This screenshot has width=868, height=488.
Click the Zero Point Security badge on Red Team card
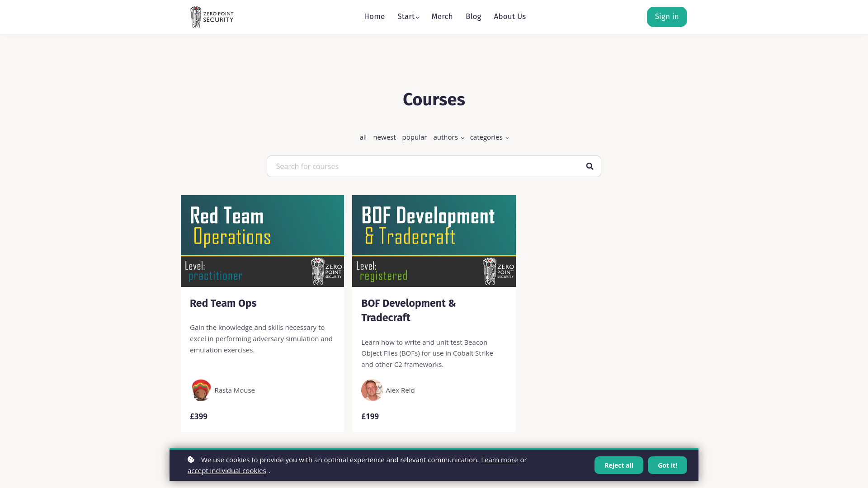(325, 271)
